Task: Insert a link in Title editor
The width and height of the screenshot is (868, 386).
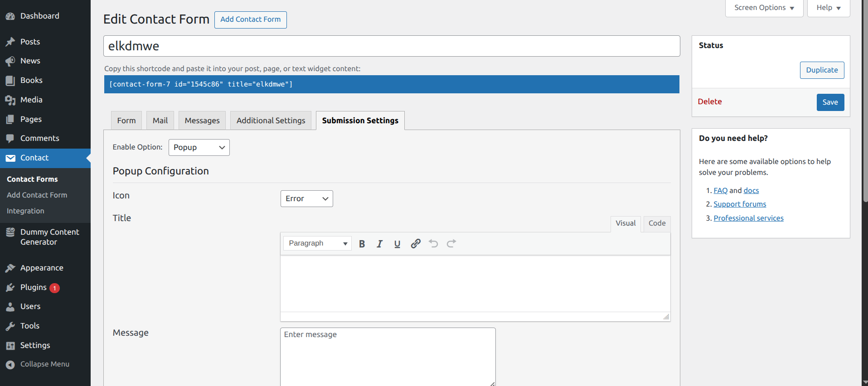Action: pyautogui.click(x=416, y=244)
